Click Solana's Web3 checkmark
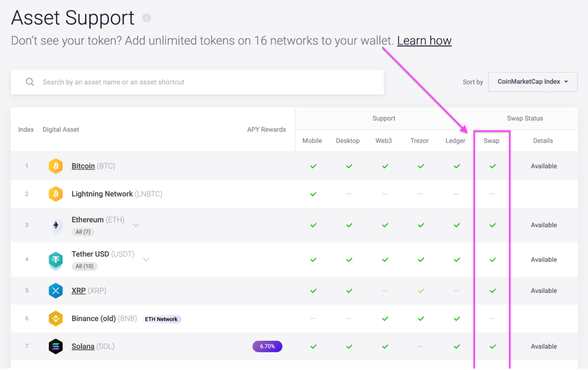 pyautogui.click(x=385, y=347)
